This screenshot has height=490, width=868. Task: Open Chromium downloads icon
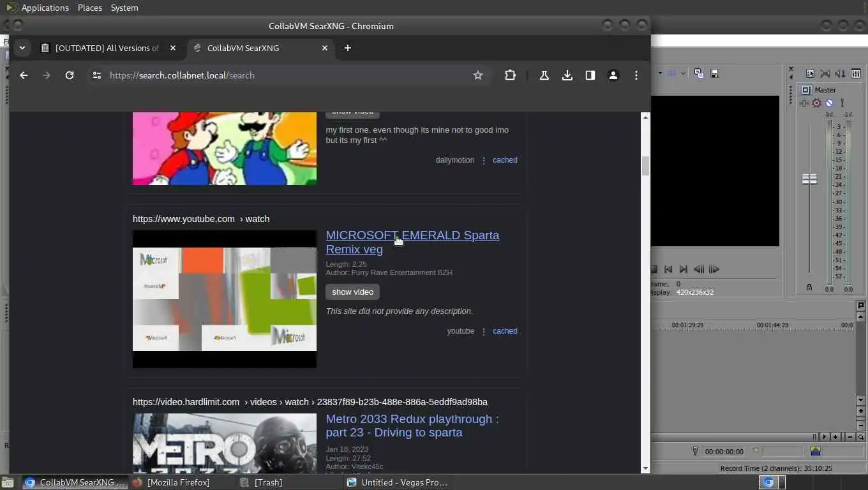coord(567,75)
